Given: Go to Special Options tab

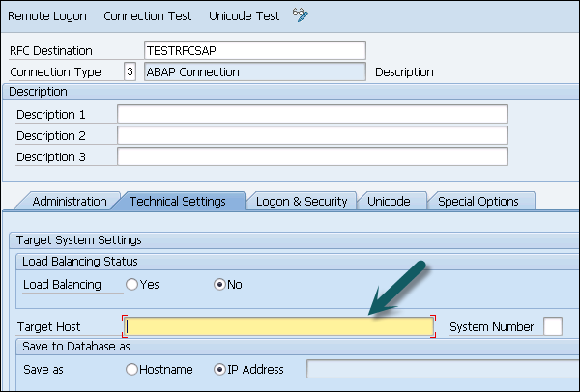Looking at the screenshot, I should click(x=478, y=201).
